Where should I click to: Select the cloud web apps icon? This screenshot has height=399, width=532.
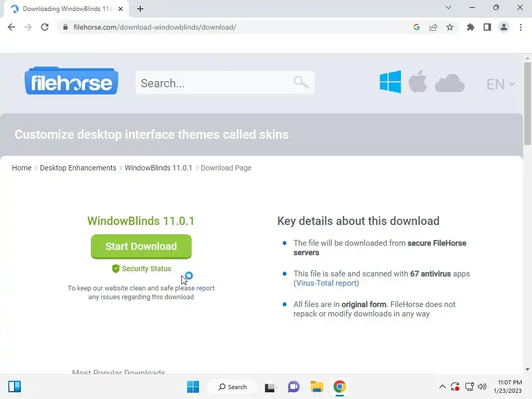point(449,83)
